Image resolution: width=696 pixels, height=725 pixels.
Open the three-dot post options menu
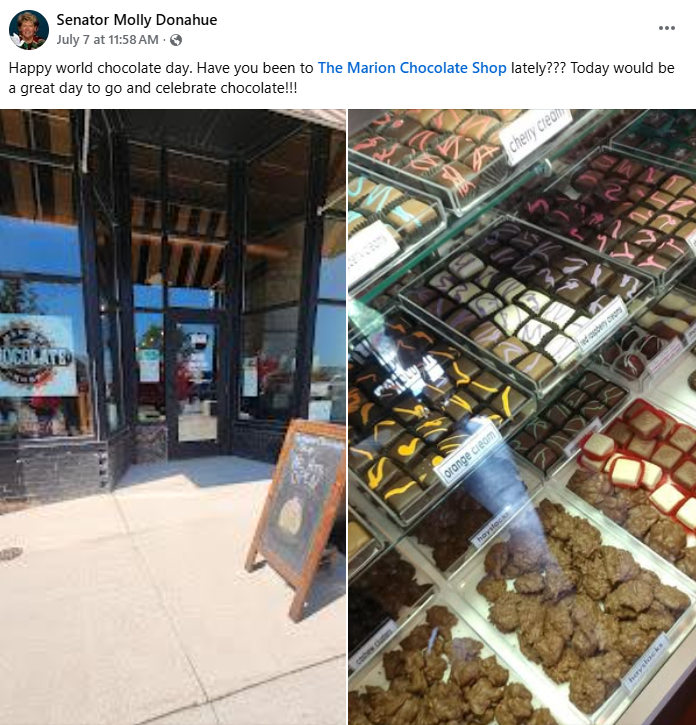666,28
